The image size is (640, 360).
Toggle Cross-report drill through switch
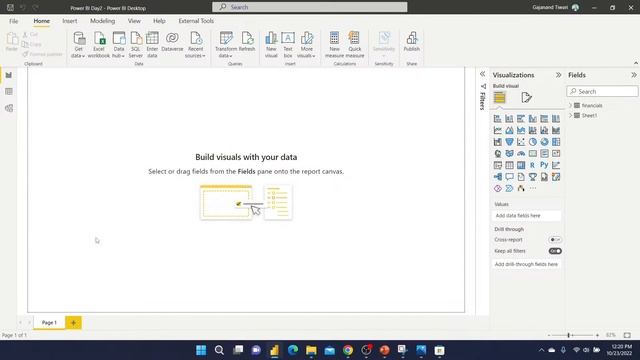point(555,240)
